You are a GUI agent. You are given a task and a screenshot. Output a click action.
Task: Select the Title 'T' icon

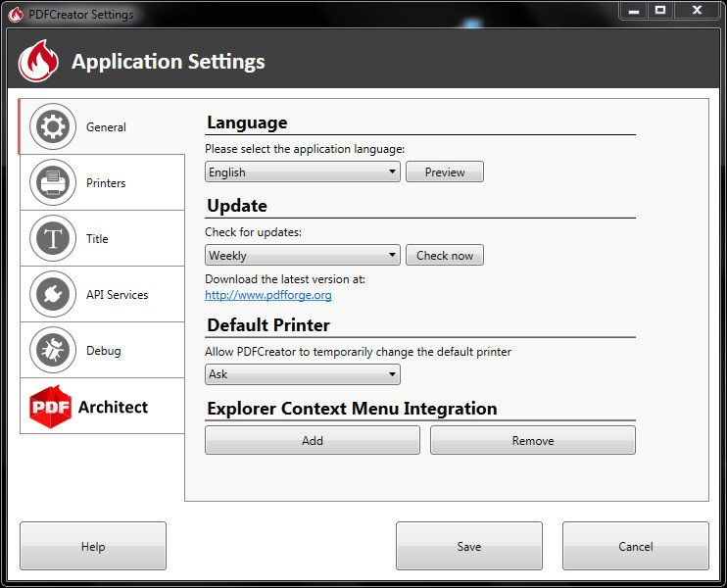pos(53,238)
